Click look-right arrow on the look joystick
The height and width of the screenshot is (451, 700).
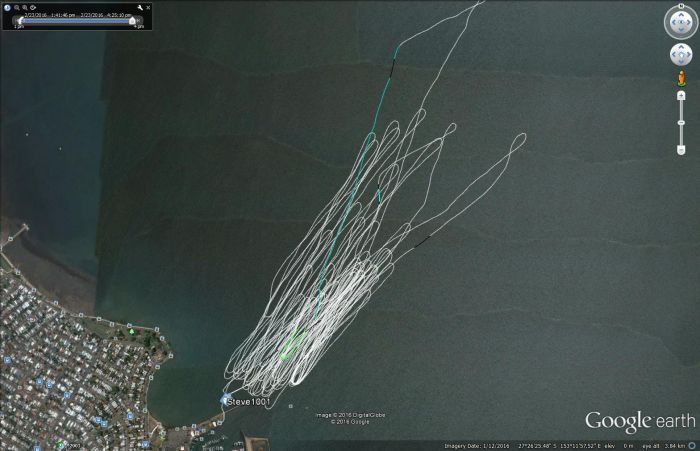[x=691, y=23]
